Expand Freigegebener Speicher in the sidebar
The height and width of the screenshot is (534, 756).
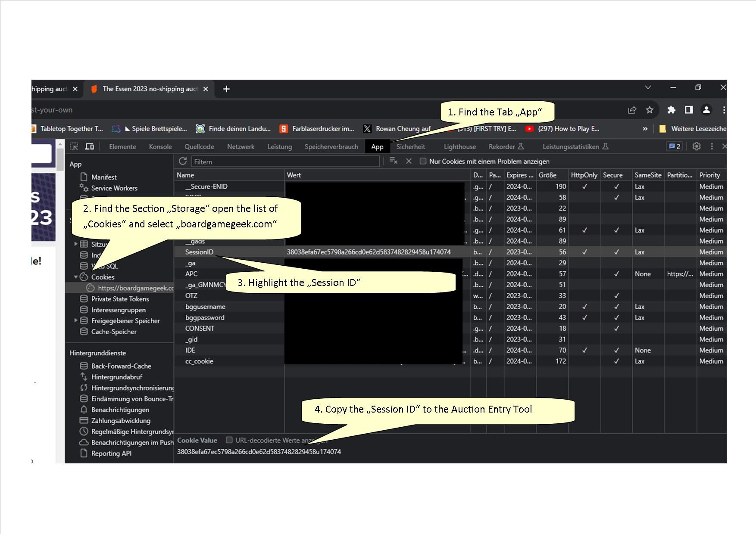click(76, 320)
